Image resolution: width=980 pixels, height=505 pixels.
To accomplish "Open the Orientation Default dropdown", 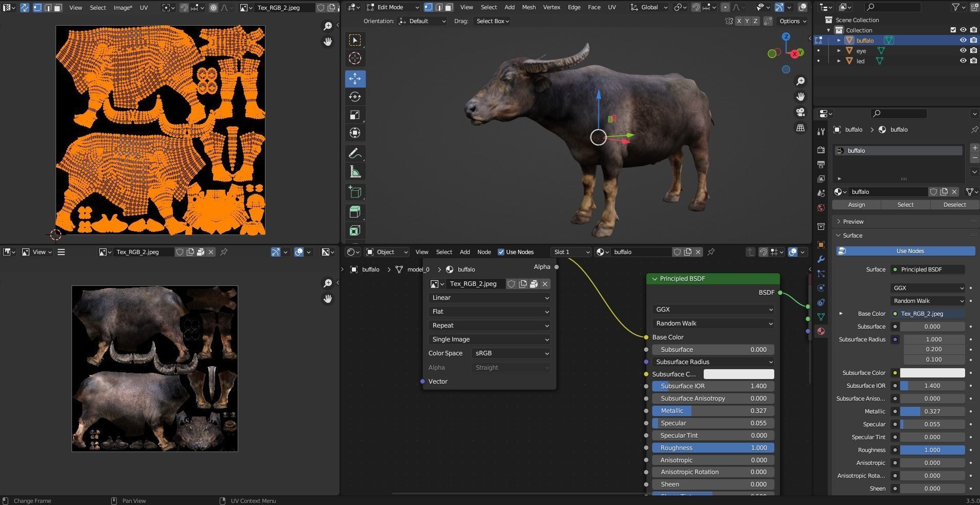I will pos(422,21).
